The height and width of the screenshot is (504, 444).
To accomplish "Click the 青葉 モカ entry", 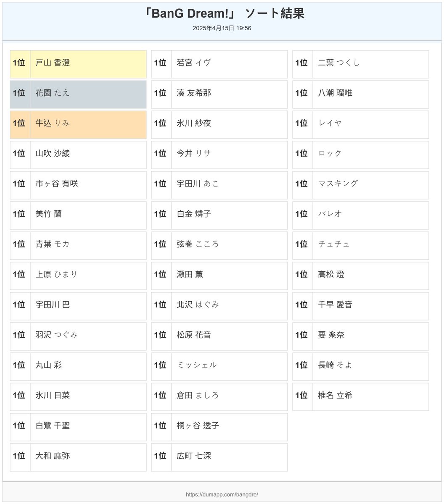I will 78,246.
